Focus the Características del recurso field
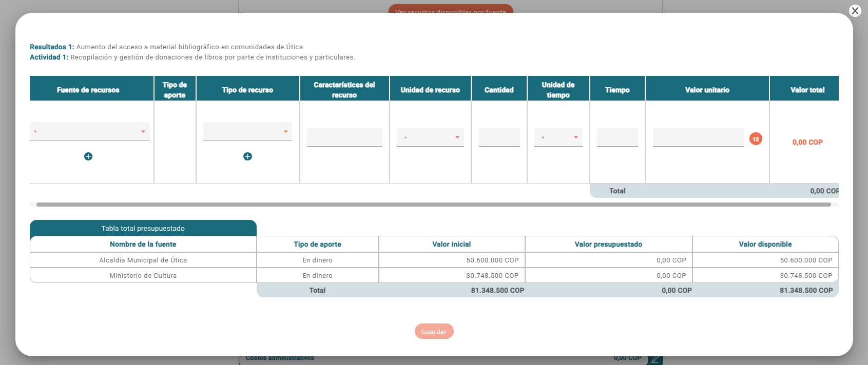This screenshot has width=868, height=365. point(344,137)
